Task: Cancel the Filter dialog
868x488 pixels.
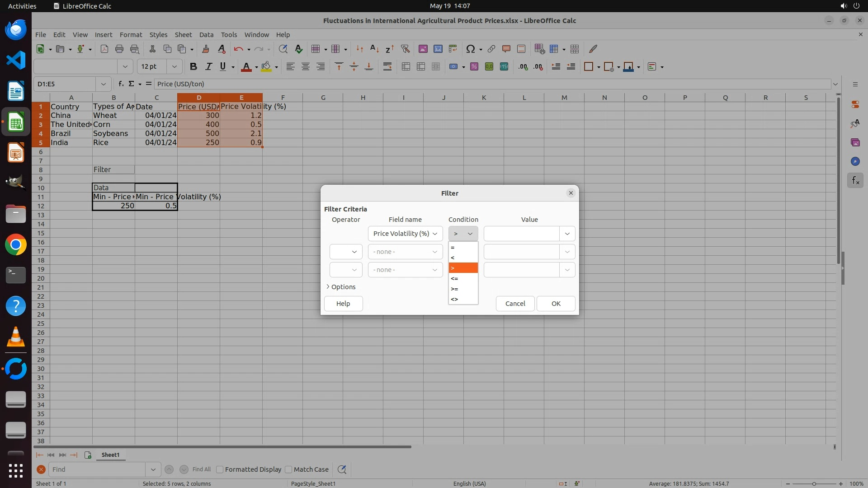Action: click(x=515, y=304)
